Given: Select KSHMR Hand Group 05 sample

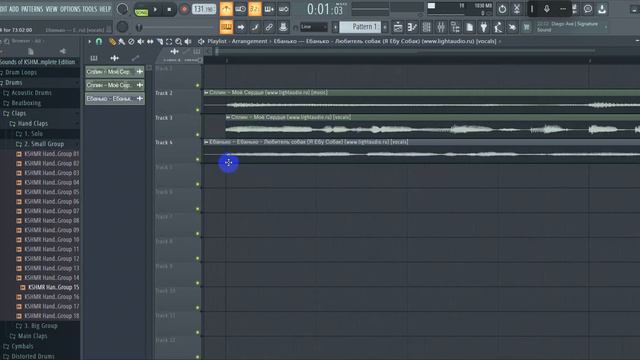Looking at the screenshot, I should pos(51,192).
